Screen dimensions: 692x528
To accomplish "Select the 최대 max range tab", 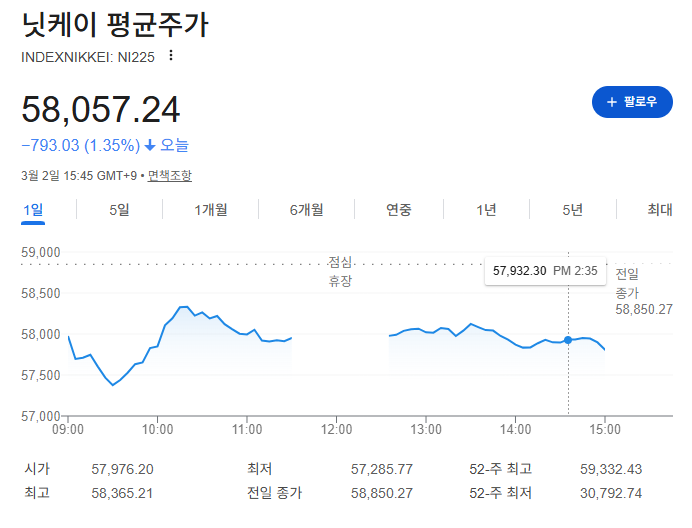I will coord(660,210).
